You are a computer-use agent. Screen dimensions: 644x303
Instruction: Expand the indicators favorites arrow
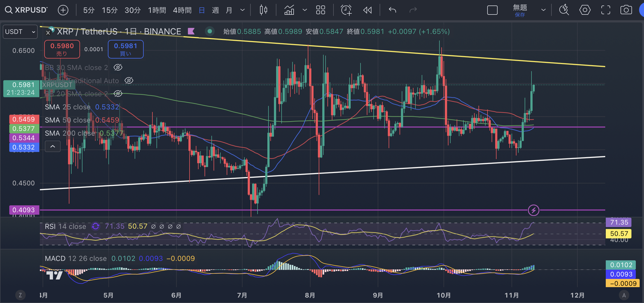click(x=305, y=10)
